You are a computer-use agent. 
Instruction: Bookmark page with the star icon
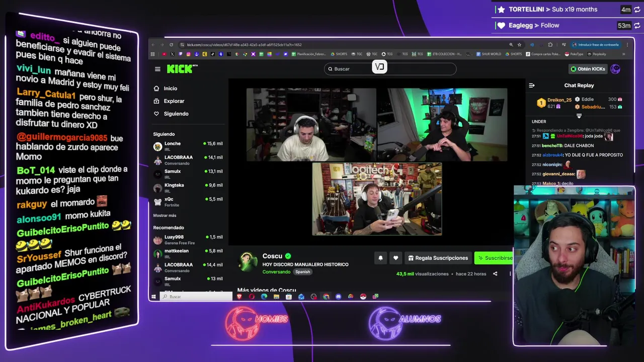coord(519,45)
